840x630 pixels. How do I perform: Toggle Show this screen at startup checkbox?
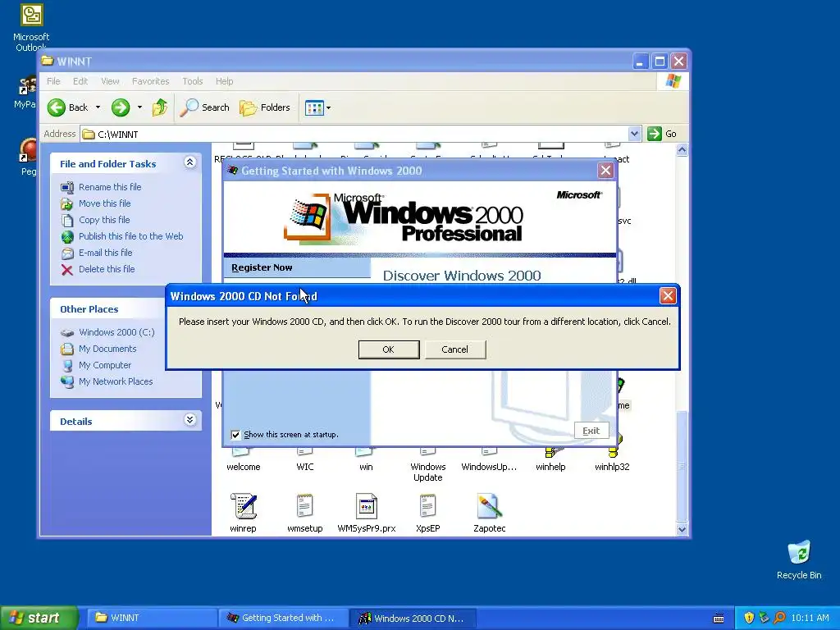[x=235, y=435]
